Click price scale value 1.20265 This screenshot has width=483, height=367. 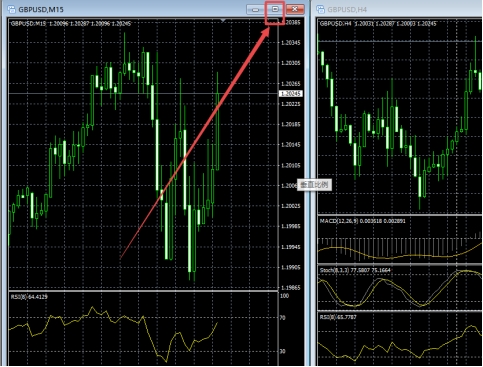[x=291, y=84]
